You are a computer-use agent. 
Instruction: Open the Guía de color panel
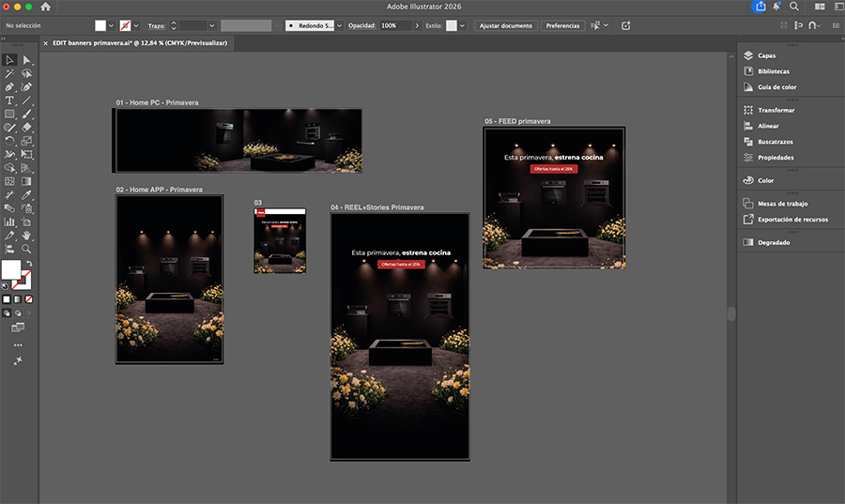pos(776,86)
